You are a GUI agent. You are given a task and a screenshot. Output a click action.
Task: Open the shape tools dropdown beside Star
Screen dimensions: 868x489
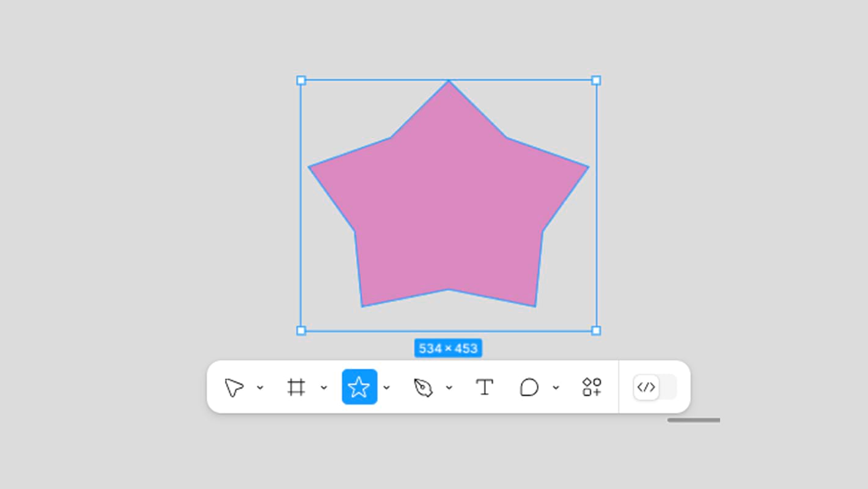[x=386, y=388]
